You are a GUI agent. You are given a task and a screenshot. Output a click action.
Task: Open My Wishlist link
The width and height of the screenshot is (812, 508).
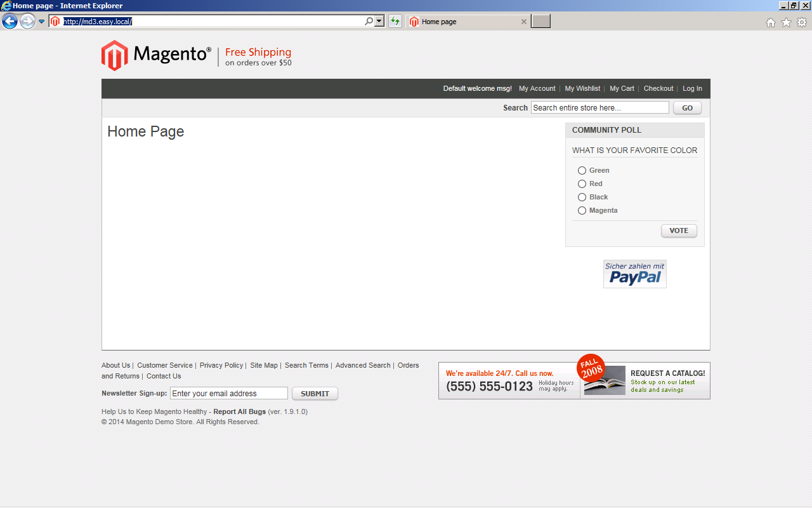tap(582, 88)
